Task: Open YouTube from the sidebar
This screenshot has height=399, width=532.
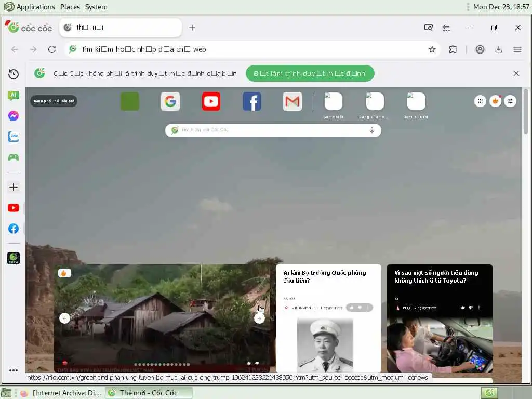Action: 13,208
